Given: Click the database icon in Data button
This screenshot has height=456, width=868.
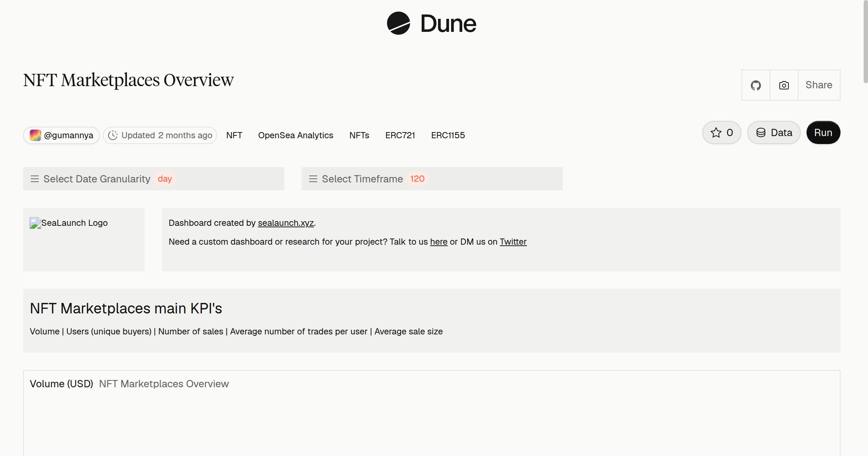Looking at the screenshot, I should pos(761,132).
